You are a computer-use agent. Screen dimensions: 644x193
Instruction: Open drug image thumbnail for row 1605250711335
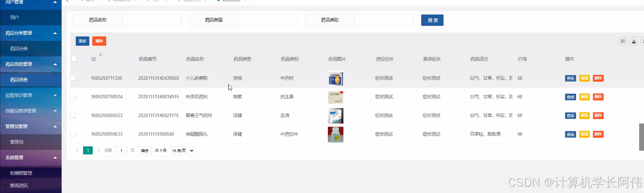pos(336,78)
